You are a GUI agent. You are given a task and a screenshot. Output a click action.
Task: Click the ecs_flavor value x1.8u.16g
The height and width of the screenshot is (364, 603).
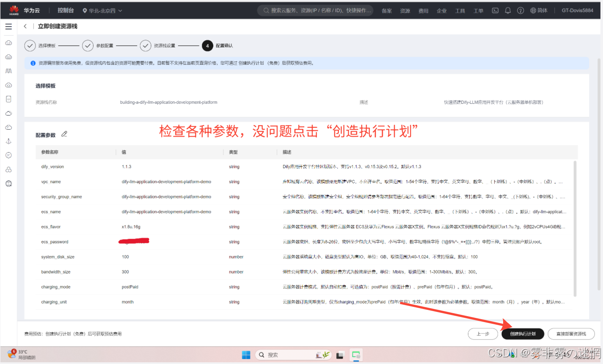point(131,227)
